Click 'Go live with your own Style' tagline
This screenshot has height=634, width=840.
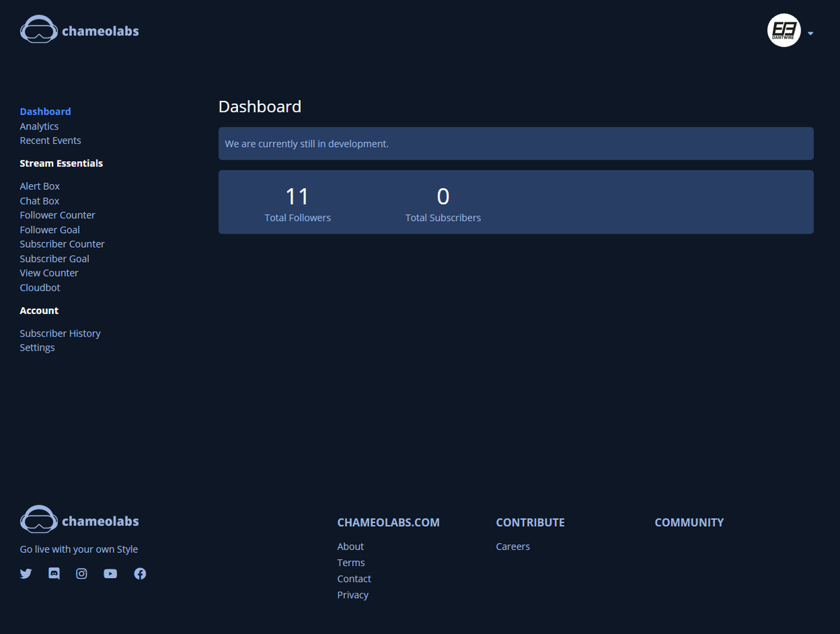[79, 549]
